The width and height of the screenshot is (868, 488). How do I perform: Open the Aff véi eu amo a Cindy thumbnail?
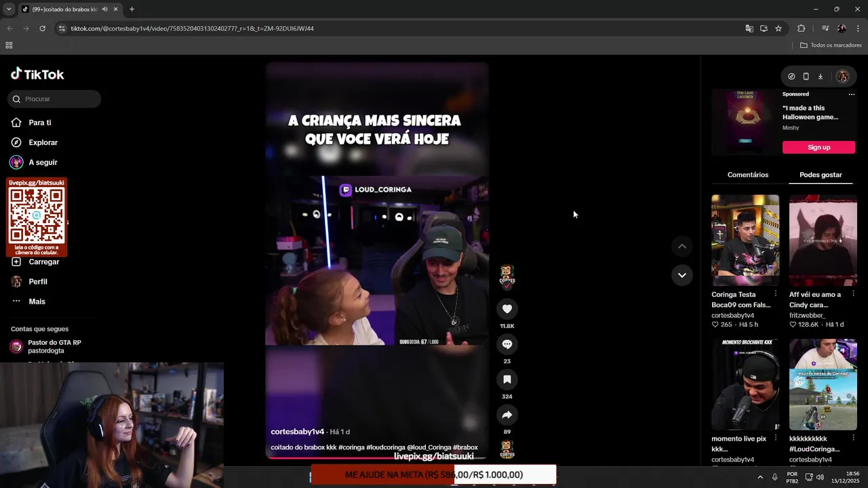coord(823,240)
